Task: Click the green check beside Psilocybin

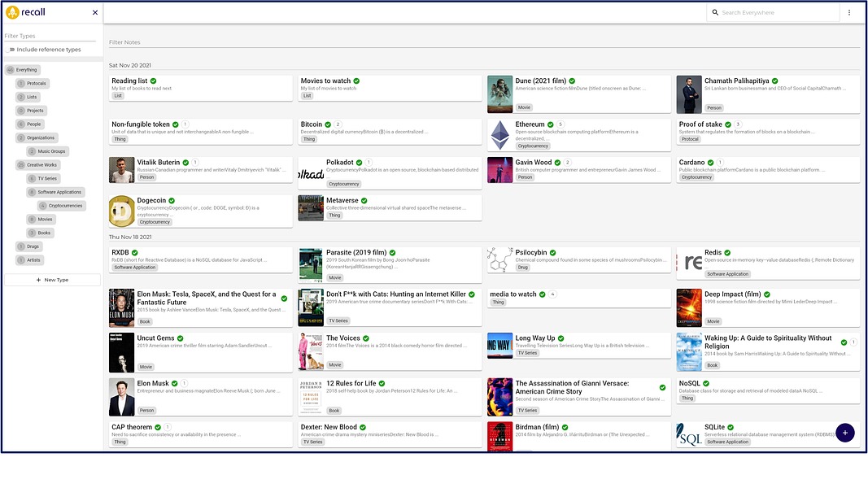Action: 553,253
